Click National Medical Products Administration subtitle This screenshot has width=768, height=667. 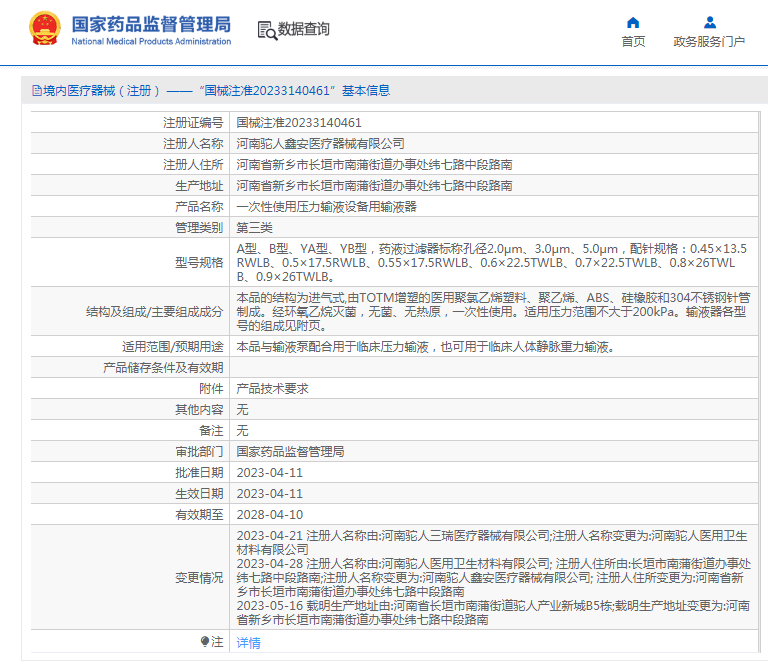151,42
